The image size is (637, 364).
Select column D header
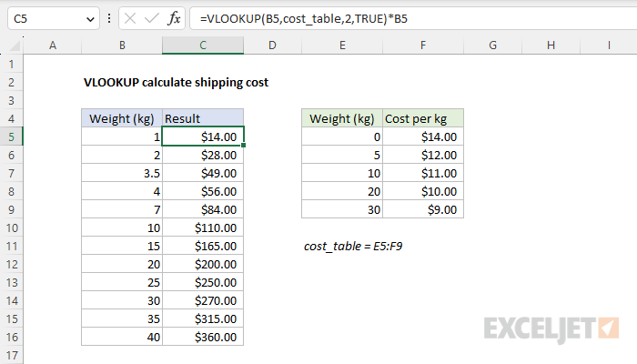272,45
